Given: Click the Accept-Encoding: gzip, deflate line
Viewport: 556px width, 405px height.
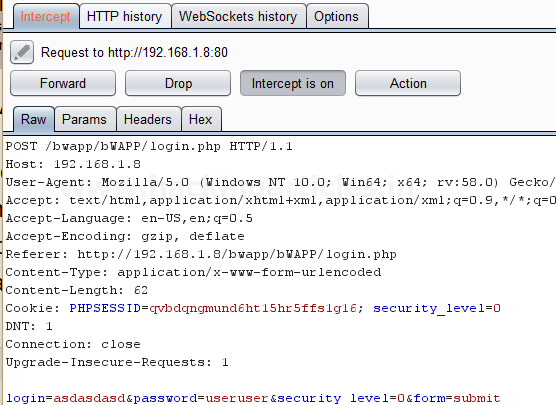Looking at the screenshot, I should pos(125,236).
